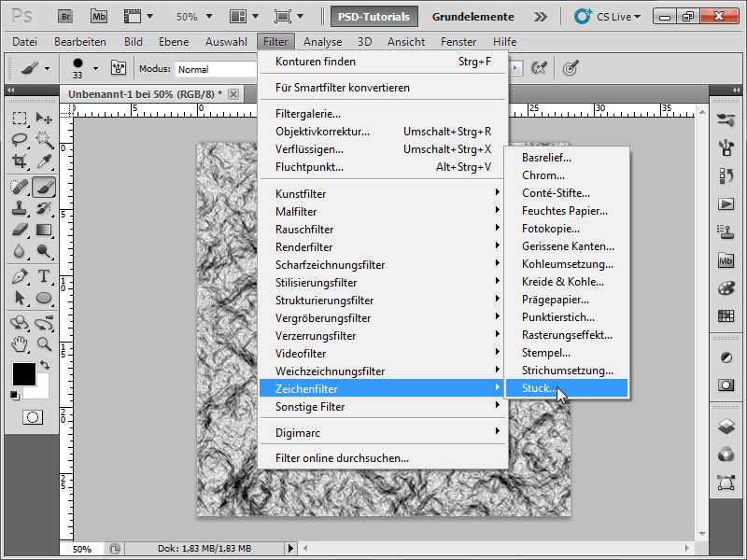This screenshot has width=747, height=560.
Task: Select the Zoom tool
Action: point(44,344)
